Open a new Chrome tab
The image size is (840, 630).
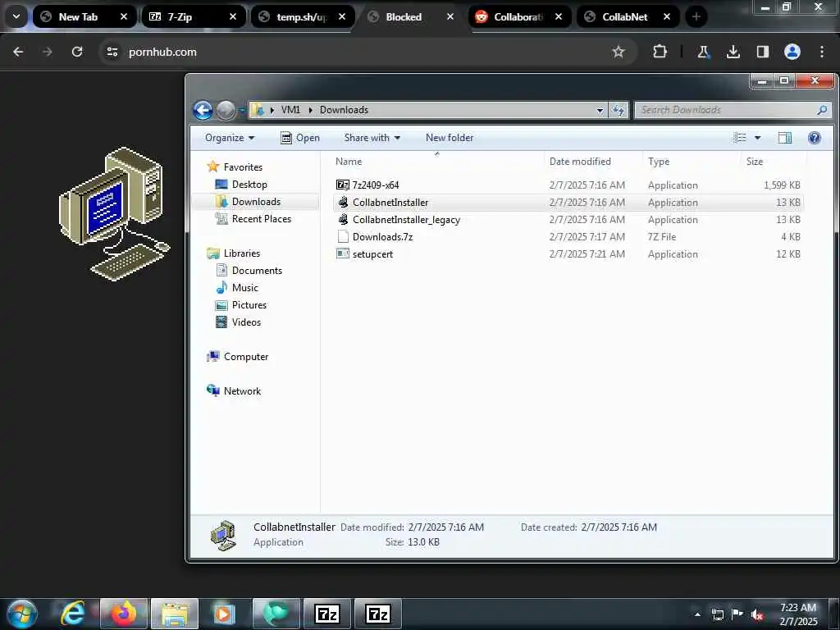click(696, 16)
